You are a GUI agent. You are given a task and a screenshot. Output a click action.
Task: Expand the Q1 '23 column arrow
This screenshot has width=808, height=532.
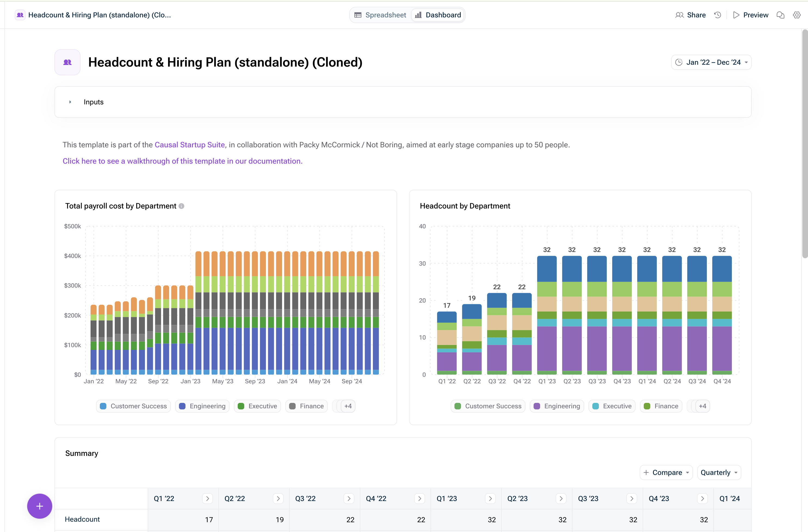[490, 498]
